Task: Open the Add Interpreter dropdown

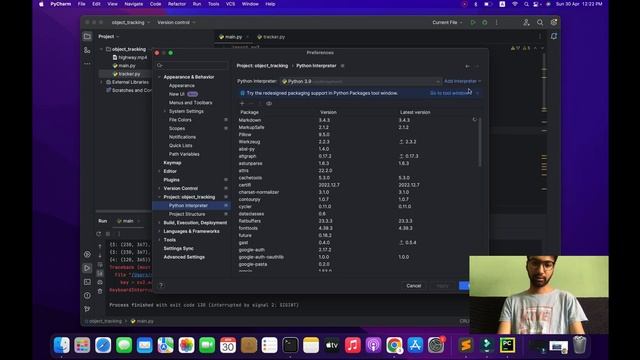Action: [462, 81]
